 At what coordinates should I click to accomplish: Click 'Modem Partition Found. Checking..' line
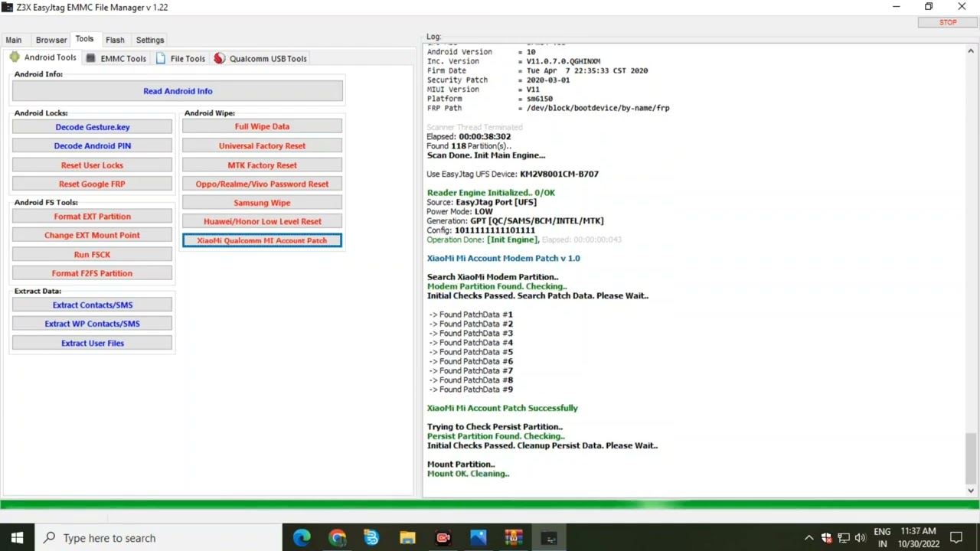496,286
